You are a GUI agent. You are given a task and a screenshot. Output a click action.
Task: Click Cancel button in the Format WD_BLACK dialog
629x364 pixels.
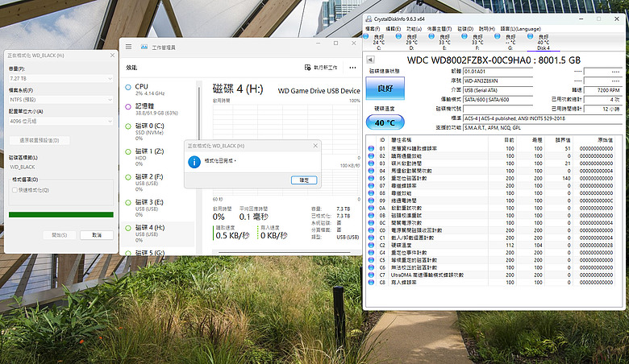pyautogui.click(x=96, y=235)
